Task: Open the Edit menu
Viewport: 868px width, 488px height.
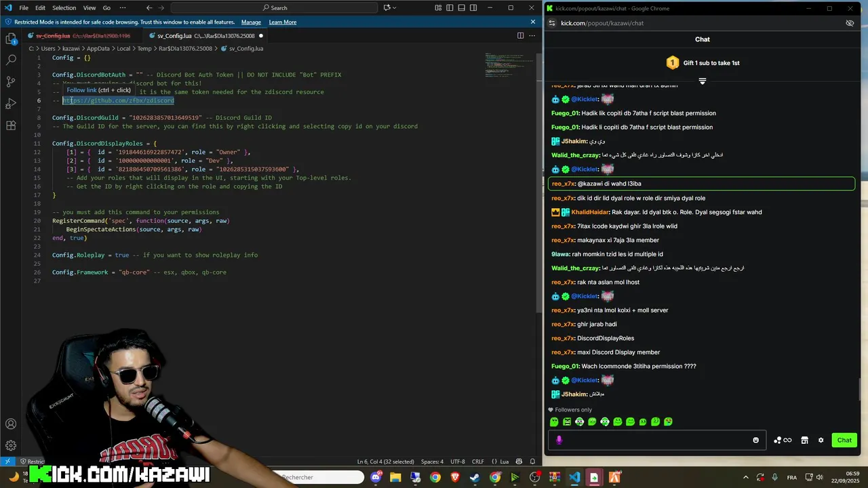Action: pyautogui.click(x=41, y=7)
